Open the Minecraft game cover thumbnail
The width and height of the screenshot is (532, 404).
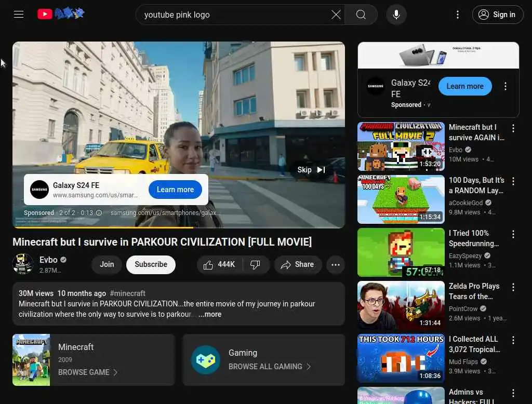[31, 359]
